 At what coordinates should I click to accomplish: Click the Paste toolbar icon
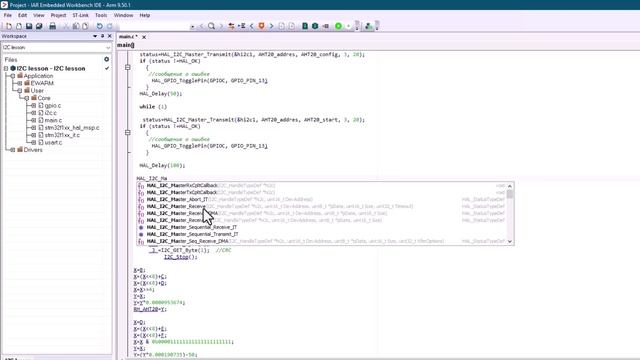coord(85,26)
